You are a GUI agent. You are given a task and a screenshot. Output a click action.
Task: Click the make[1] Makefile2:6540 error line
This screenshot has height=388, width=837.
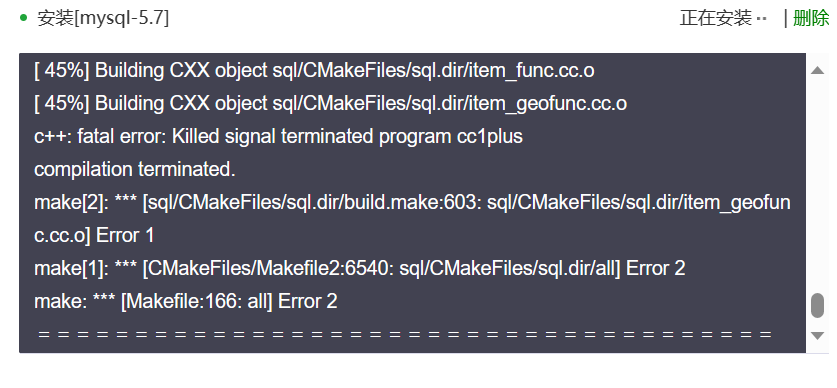(x=359, y=268)
